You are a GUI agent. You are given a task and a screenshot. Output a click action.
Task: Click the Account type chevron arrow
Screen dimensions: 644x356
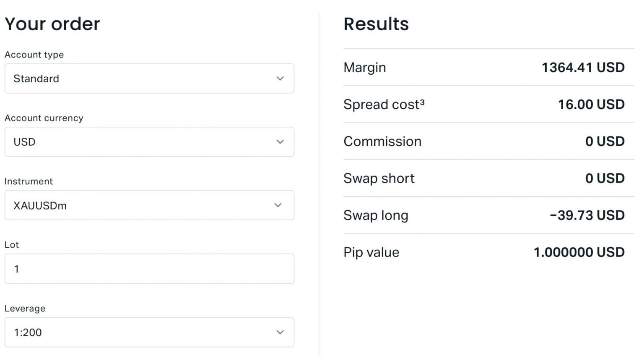(280, 79)
